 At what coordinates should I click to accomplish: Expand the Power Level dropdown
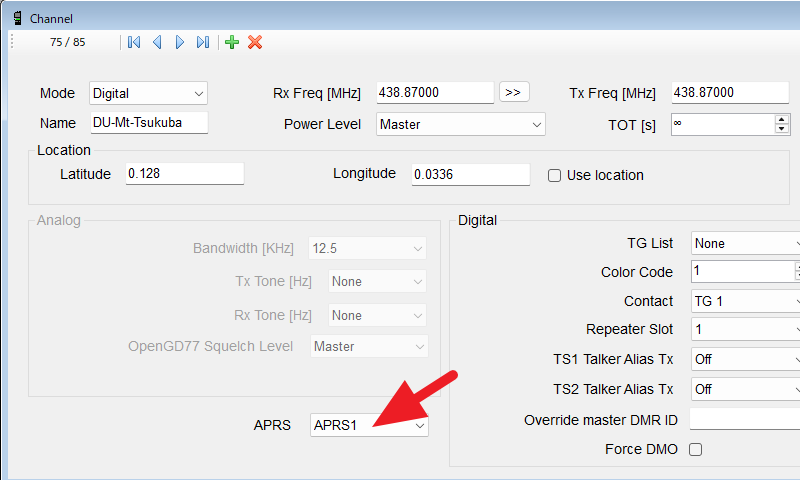(460, 124)
